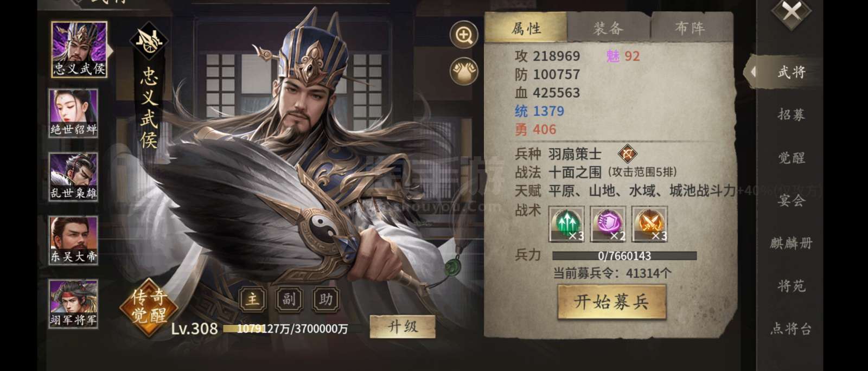Toggle the 主 main general slot

pos(253,299)
